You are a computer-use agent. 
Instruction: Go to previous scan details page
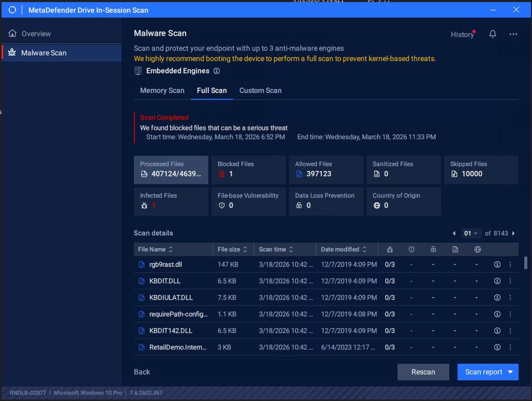tap(454, 233)
